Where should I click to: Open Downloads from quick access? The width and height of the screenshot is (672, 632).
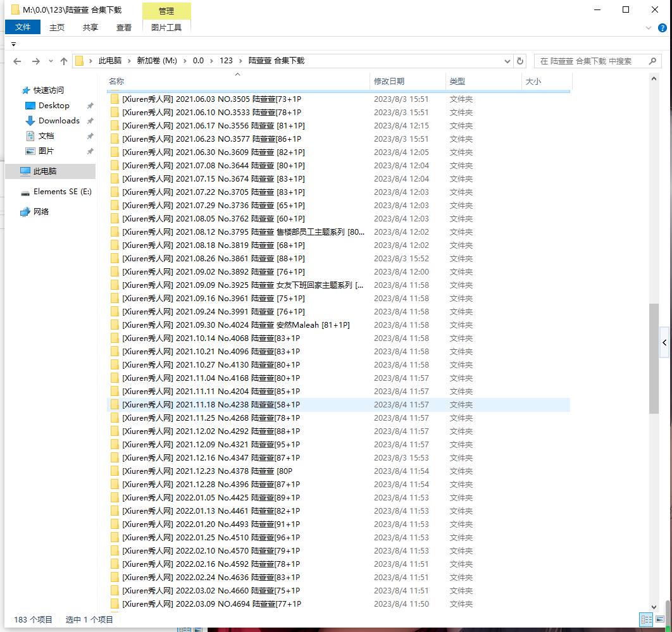coord(59,120)
